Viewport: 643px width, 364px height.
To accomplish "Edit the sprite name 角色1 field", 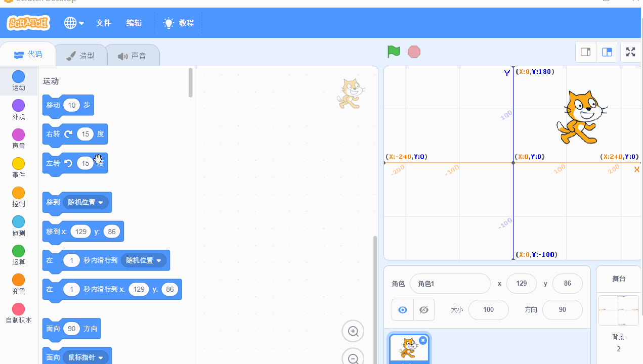I will (x=450, y=284).
